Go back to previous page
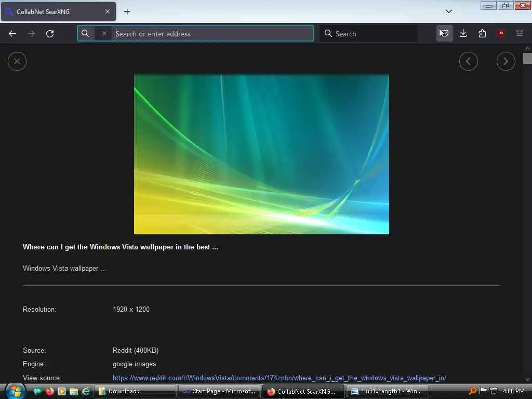The width and height of the screenshot is (532, 399). pos(12,34)
